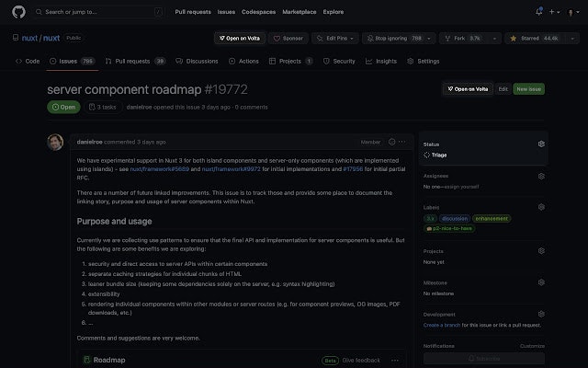Open the Stop ignoring watch dropdown
This screenshot has height=368, width=588.
tap(399, 39)
